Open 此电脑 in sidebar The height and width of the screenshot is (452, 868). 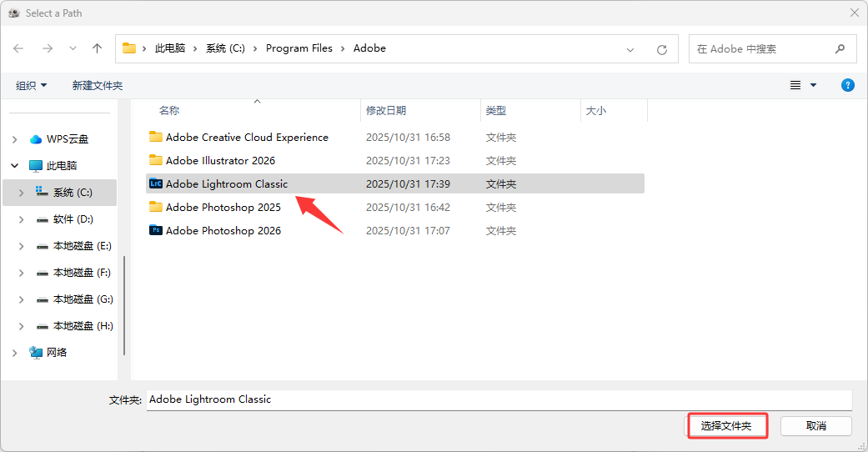pyautogui.click(x=62, y=166)
